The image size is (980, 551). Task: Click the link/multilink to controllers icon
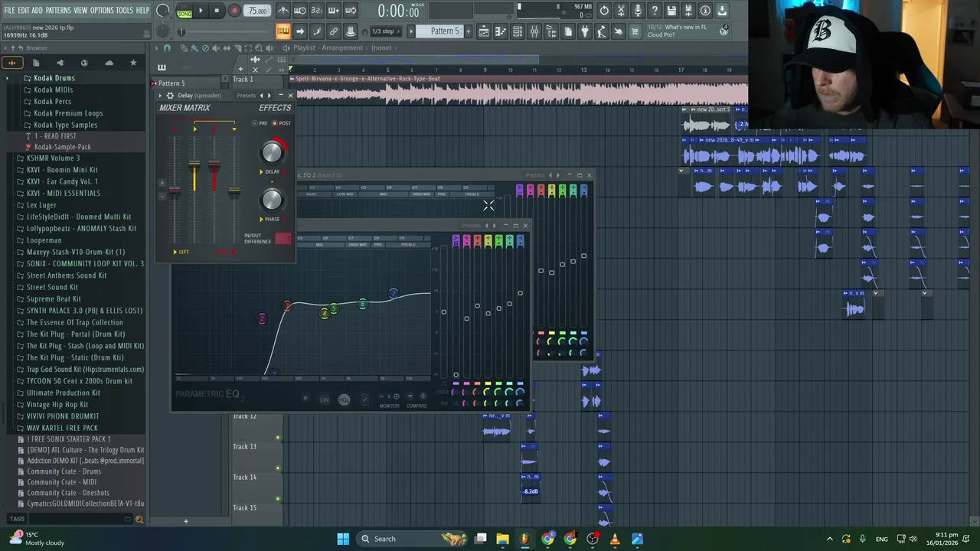tap(334, 31)
